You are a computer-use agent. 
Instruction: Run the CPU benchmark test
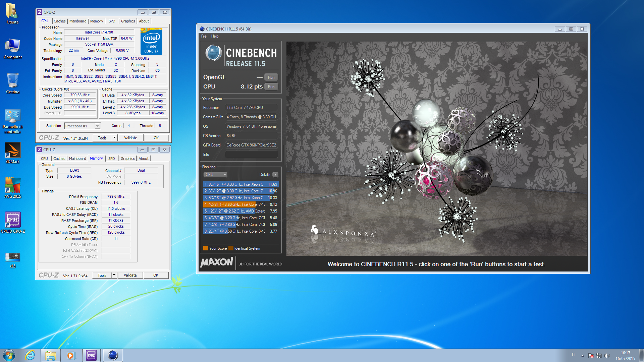point(271,87)
